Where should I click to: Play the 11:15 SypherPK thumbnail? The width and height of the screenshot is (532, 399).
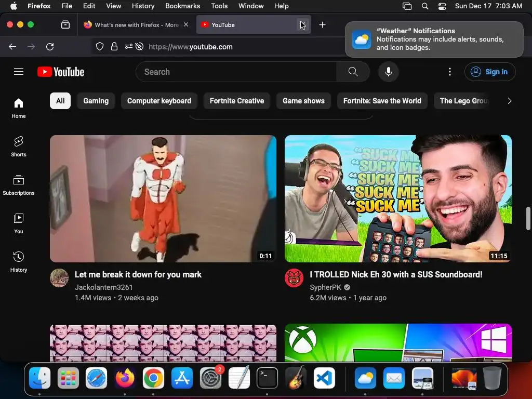[x=398, y=199]
